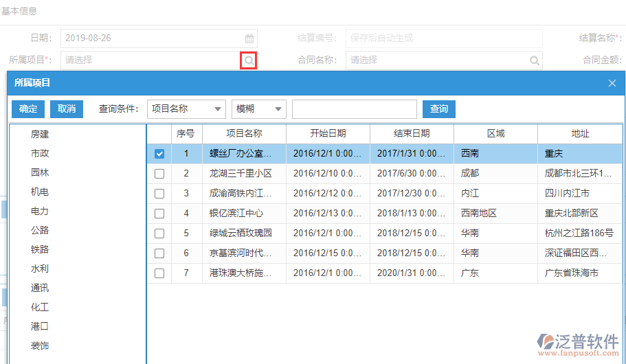
Task: Click the 2020/1/31 end date cell
Action: point(411,273)
